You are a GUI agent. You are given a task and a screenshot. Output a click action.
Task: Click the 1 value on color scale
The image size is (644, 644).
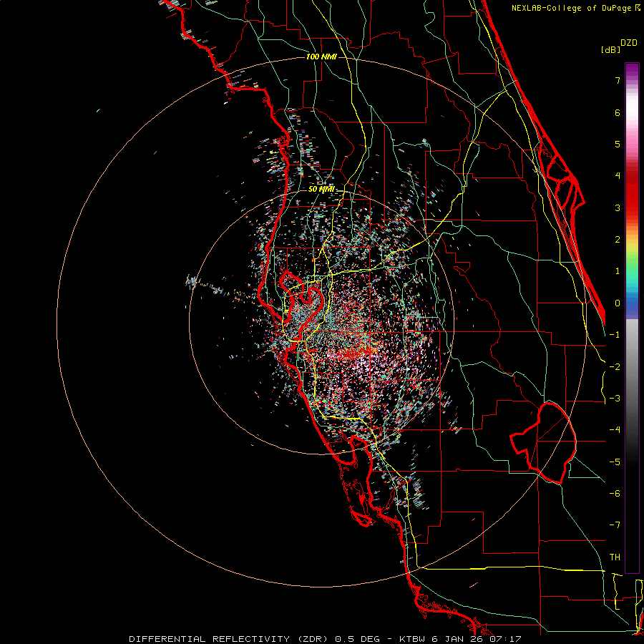click(x=618, y=271)
